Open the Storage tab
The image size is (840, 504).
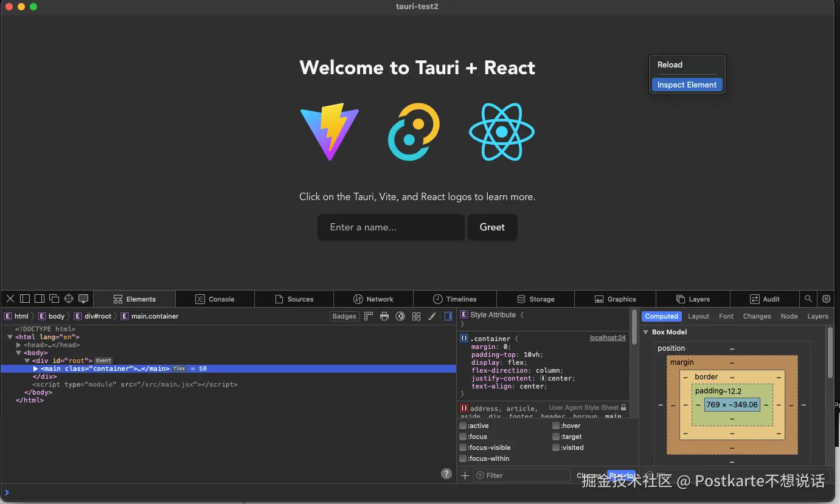click(536, 299)
